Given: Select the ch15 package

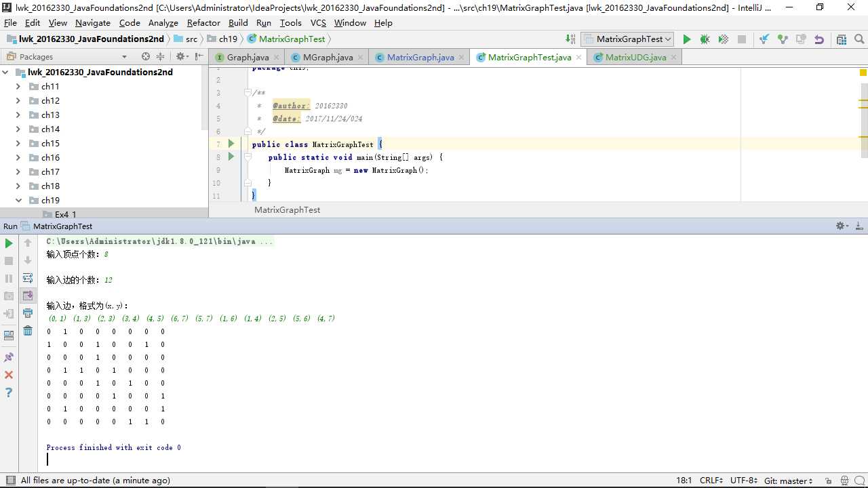Looking at the screenshot, I should (x=50, y=143).
